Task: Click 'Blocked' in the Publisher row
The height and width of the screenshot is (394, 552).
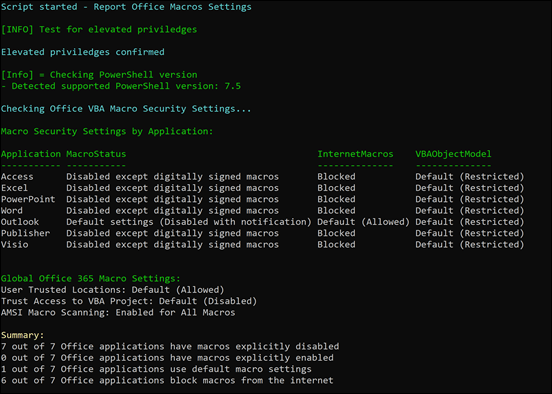Action: tap(336, 233)
